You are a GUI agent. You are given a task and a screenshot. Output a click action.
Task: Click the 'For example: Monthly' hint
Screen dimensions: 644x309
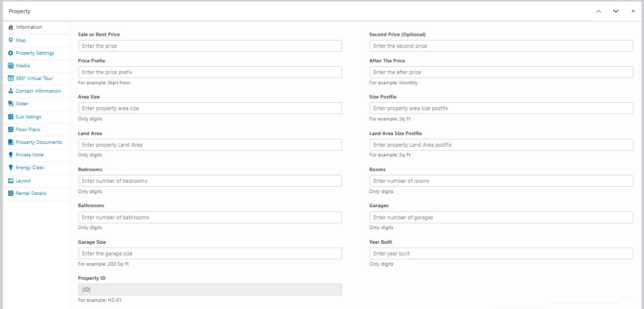(394, 83)
